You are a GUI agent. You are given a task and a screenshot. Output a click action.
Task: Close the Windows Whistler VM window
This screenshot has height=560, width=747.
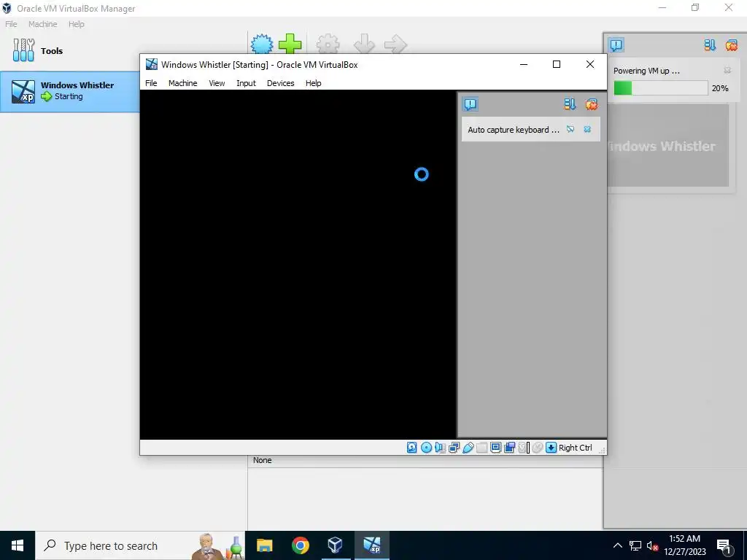pyautogui.click(x=589, y=64)
